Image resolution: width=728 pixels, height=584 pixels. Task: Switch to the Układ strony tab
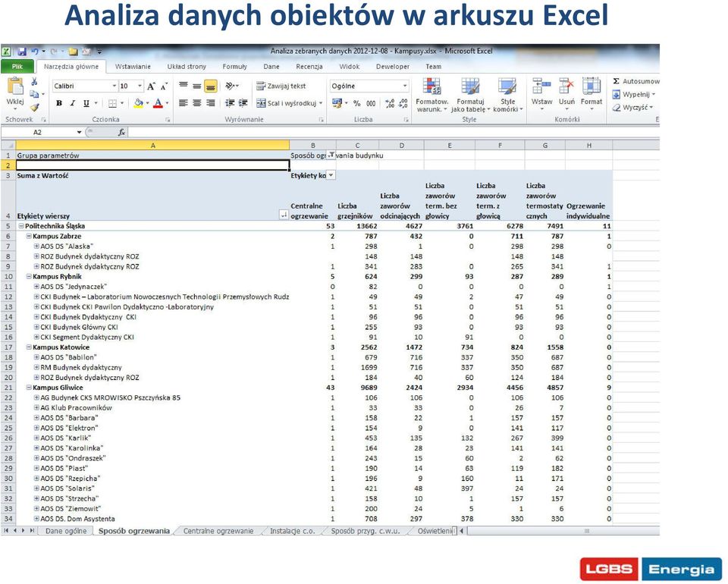pos(187,67)
